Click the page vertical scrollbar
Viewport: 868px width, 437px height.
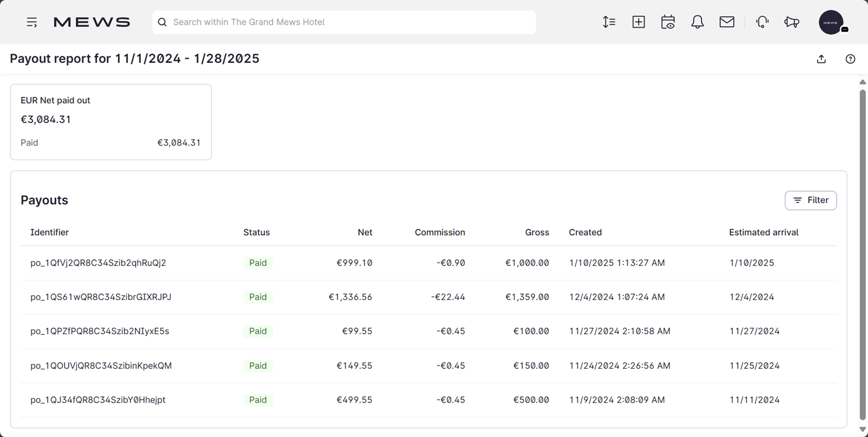point(863,255)
